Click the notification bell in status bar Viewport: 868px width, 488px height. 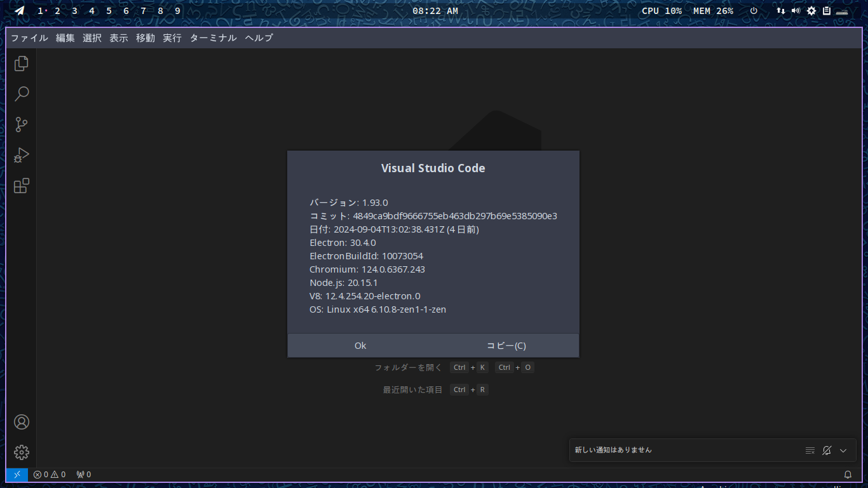click(x=848, y=475)
